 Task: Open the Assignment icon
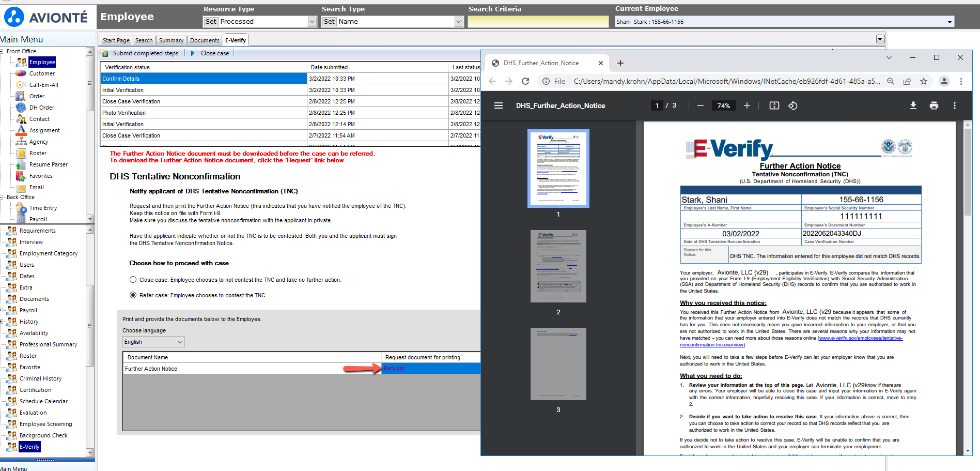point(21,130)
